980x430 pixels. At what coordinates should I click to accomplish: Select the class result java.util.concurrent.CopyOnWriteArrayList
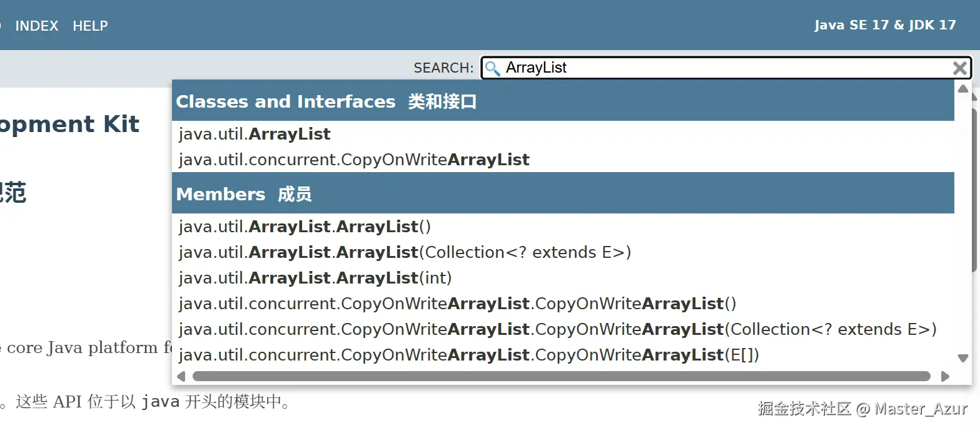(x=354, y=160)
